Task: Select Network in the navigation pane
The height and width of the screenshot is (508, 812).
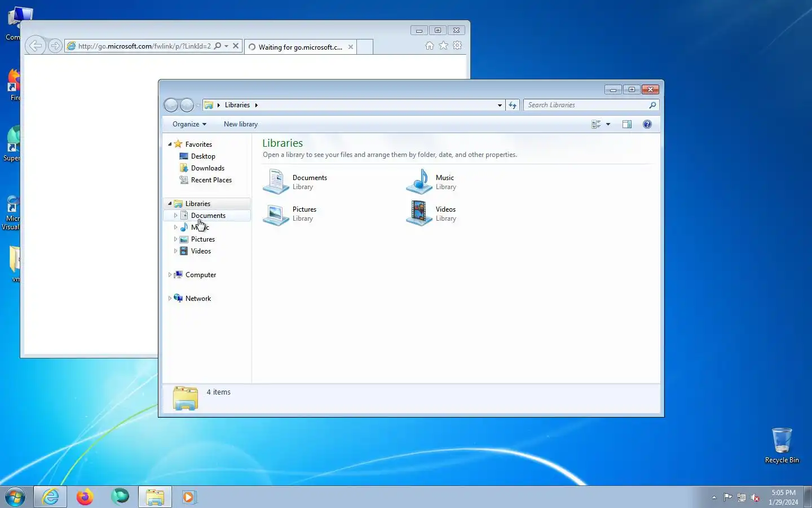Action: 198,299
